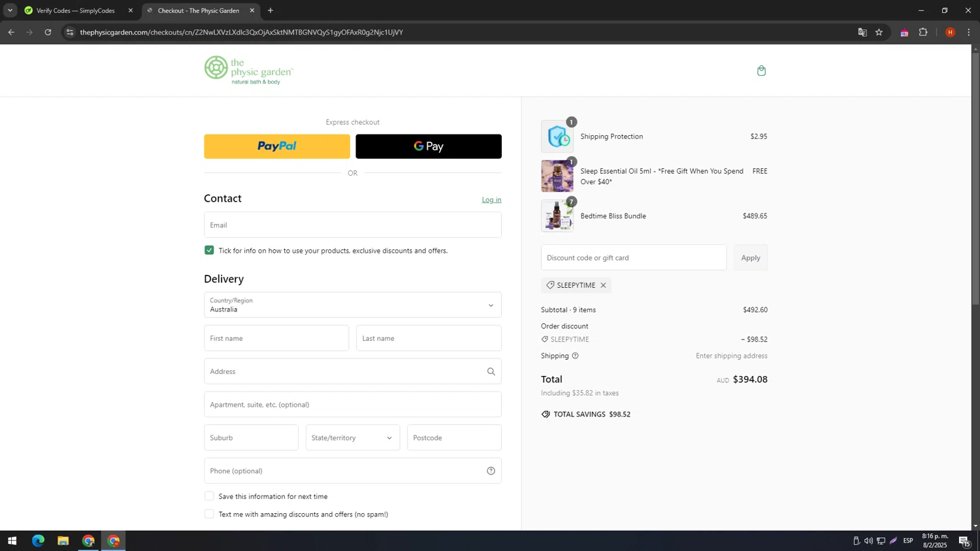Screen dimensions: 980x551
Task: Click the TOTAL SAVINGS $98.52 text
Action: (592, 415)
